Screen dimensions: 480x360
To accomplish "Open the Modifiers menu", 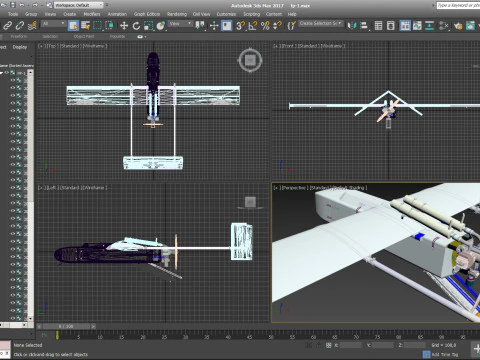I will pyautogui.click(x=92, y=14).
